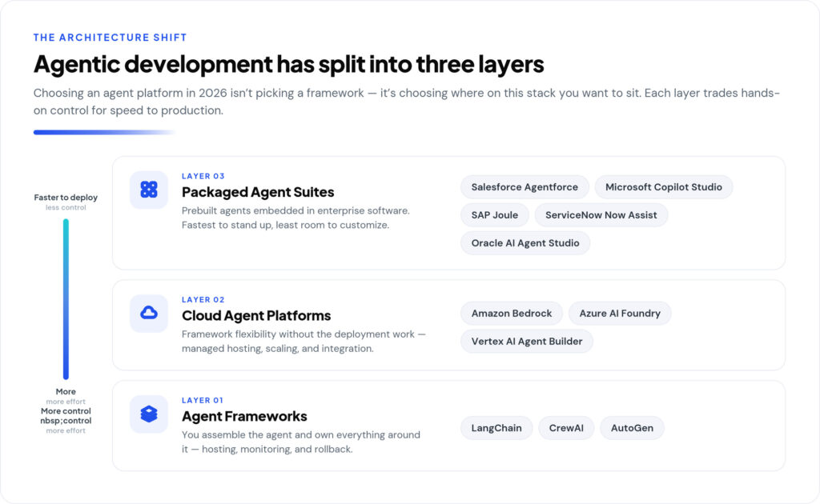Click the Packaged Agent Suites grid icon

pyautogui.click(x=149, y=190)
